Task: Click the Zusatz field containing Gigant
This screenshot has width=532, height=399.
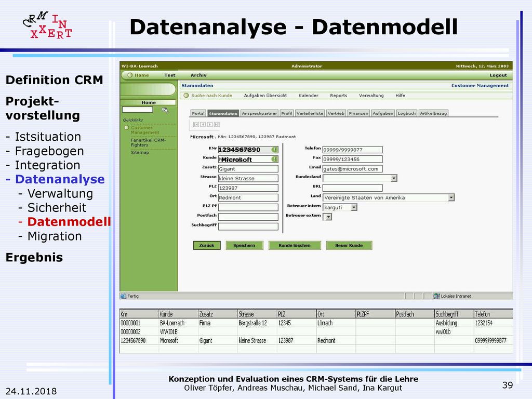Action: pyautogui.click(x=248, y=169)
